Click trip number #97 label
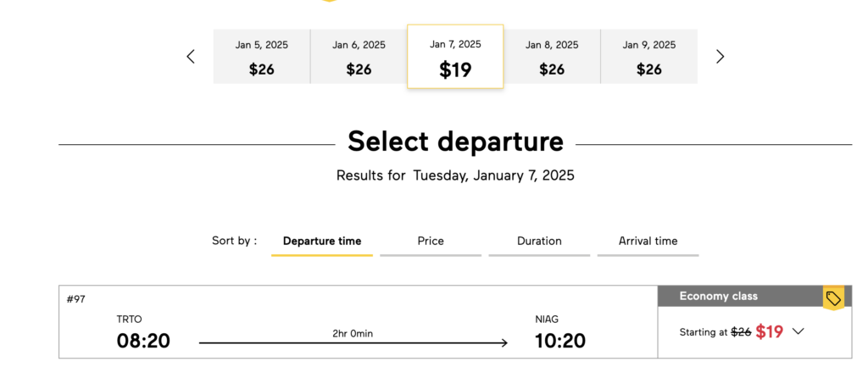The image size is (868, 378). pos(75,299)
